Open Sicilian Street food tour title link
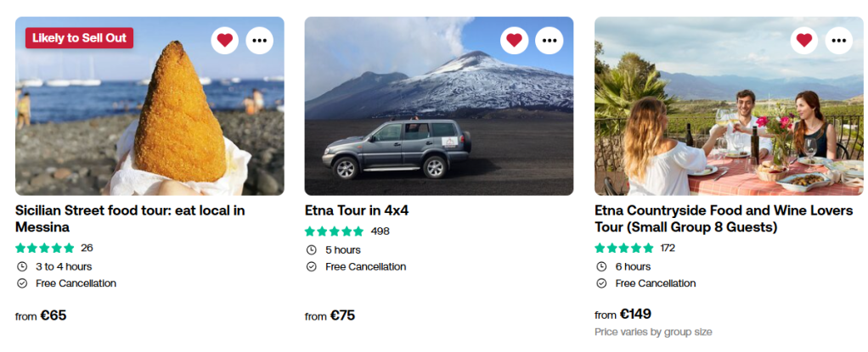The width and height of the screenshot is (868, 352). coord(130,218)
